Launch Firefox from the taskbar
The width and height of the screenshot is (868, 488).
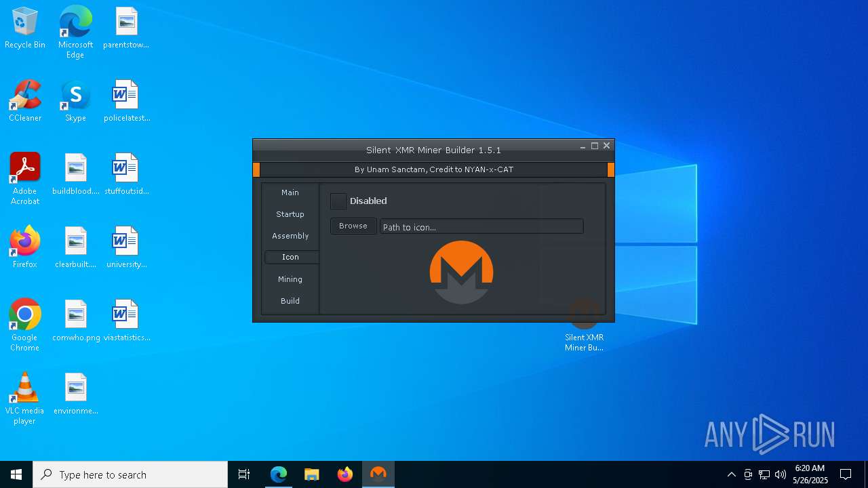(x=345, y=474)
